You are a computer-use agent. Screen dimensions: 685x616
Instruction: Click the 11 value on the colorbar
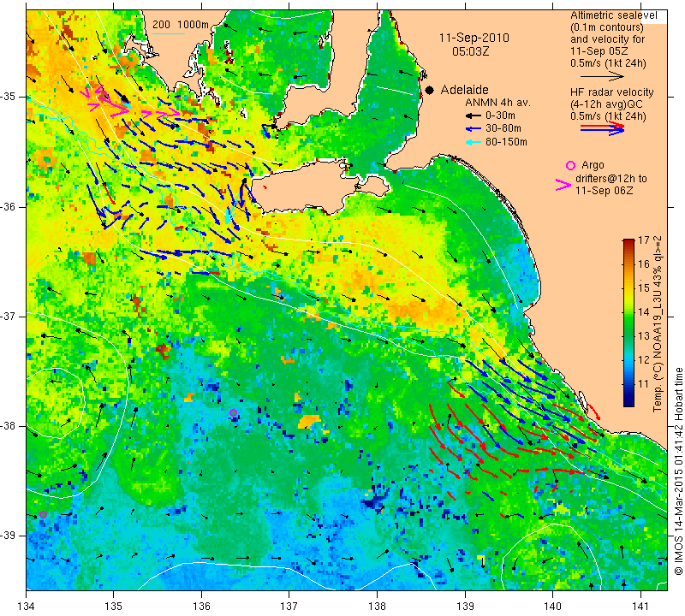click(644, 384)
